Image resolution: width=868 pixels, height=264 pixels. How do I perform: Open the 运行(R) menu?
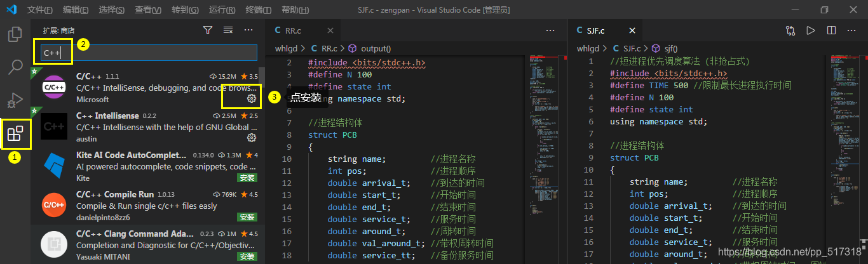pos(222,10)
